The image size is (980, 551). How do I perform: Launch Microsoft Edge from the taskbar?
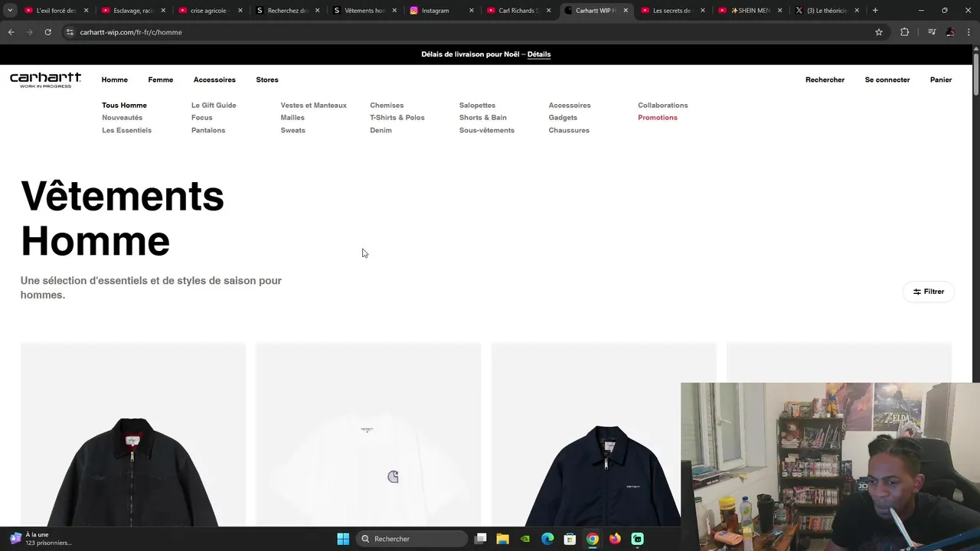click(547, 539)
